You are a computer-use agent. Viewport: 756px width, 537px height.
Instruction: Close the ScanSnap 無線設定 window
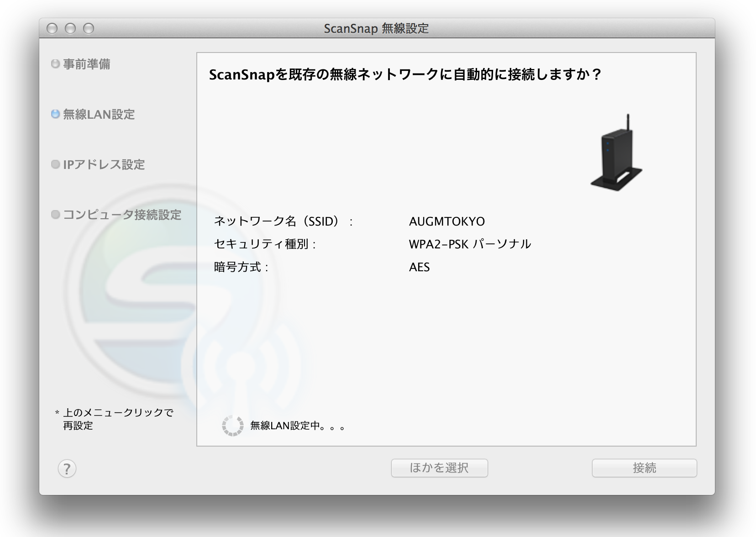pos(52,28)
